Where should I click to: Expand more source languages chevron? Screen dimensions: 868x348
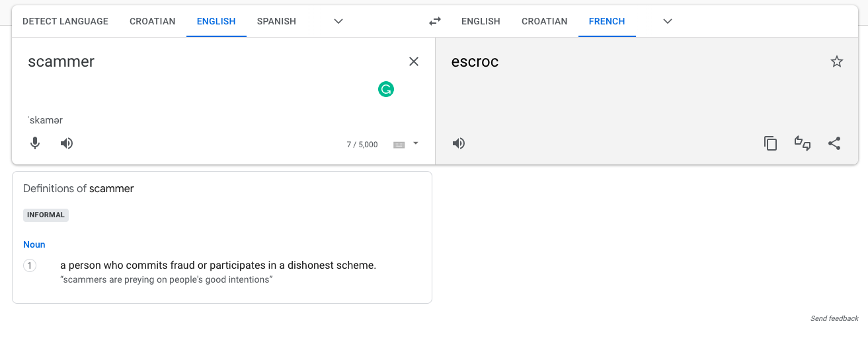(338, 21)
